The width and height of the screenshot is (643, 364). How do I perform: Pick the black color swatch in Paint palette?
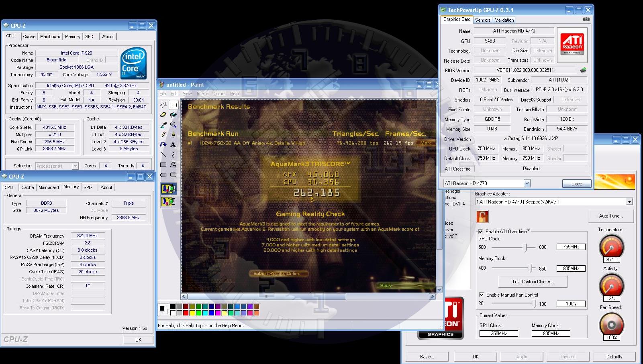click(x=173, y=306)
